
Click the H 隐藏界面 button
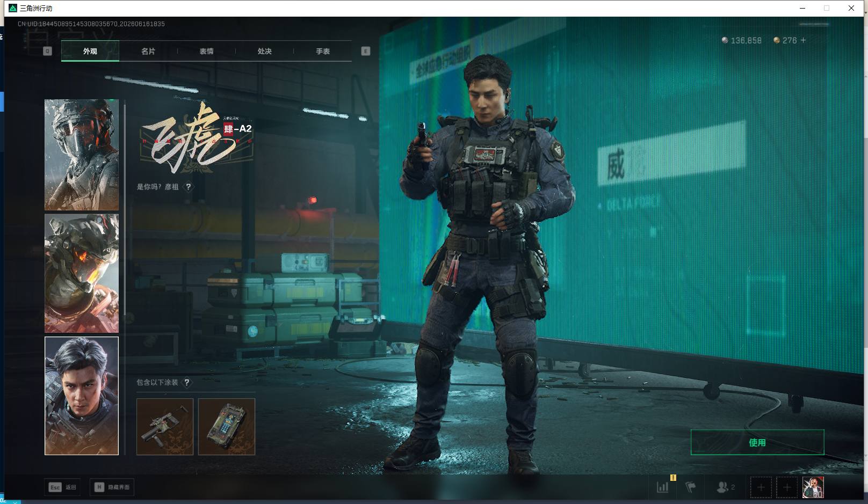(112, 487)
